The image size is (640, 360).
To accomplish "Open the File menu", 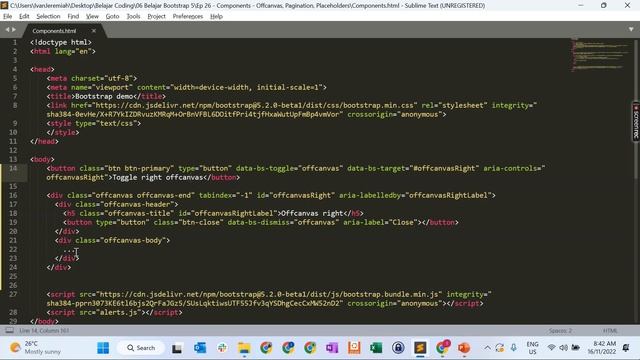I will tap(7, 16).
